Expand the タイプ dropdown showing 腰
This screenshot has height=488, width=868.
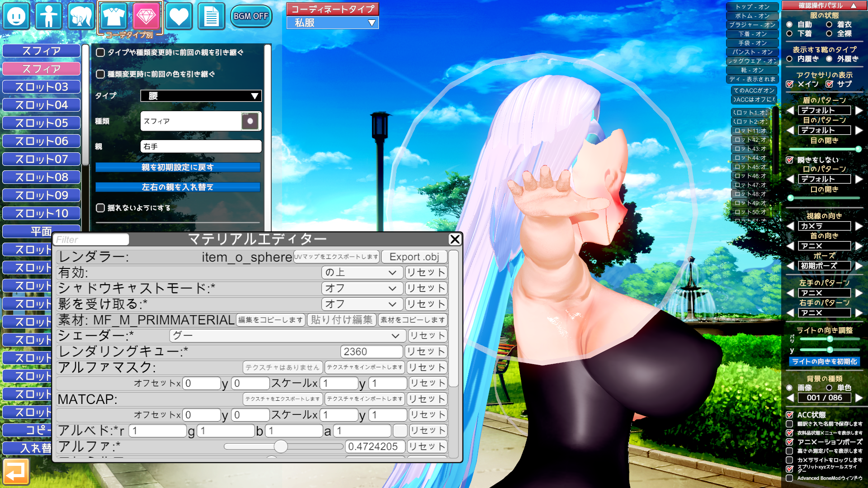tap(201, 96)
